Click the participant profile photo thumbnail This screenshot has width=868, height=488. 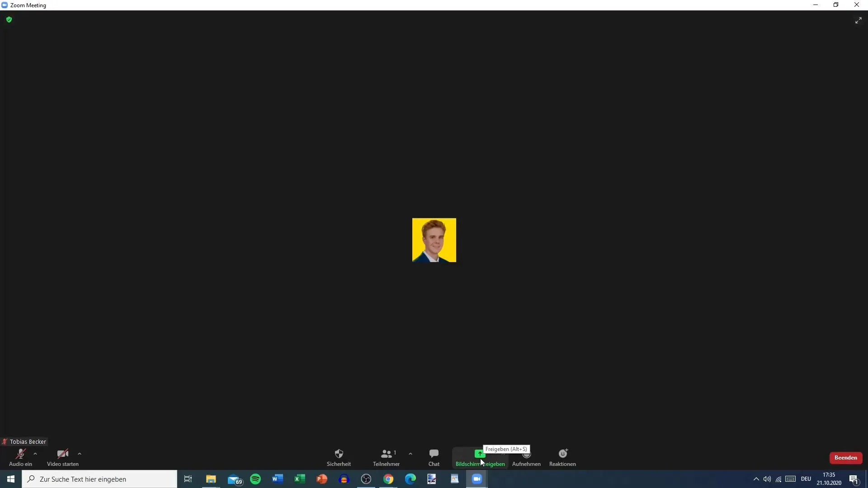click(x=434, y=239)
